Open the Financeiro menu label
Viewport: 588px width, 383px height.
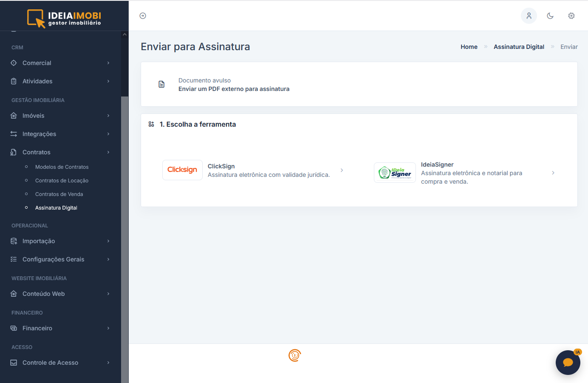[x=37, y=328]
